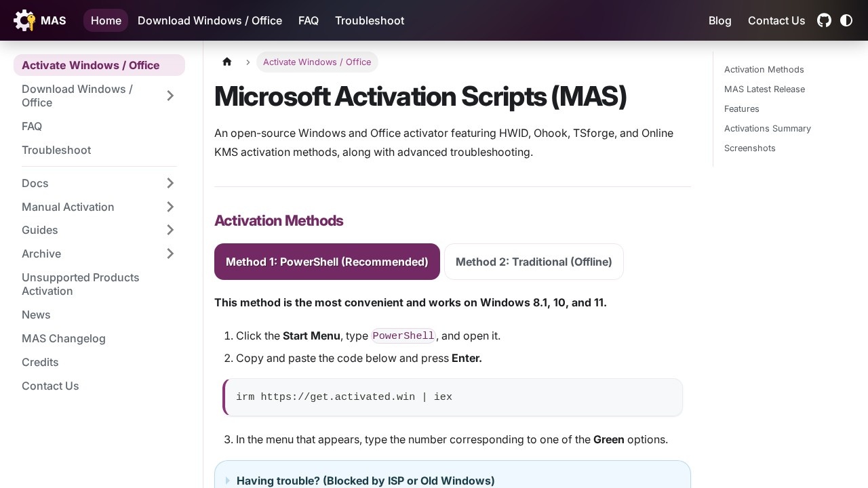This screenshot has width=868, height=488.
Task: Click the Activate Windows / Office breadcrumb
Action: 317,62
